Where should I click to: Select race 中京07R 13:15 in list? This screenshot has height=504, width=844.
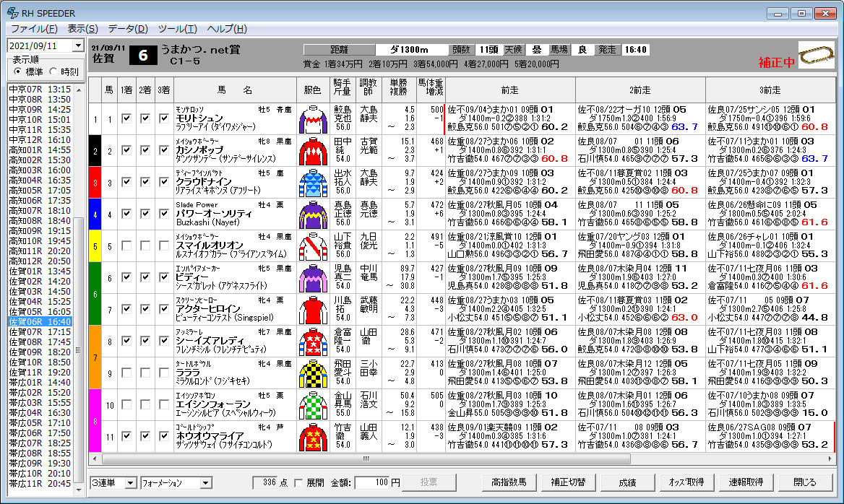40,90
